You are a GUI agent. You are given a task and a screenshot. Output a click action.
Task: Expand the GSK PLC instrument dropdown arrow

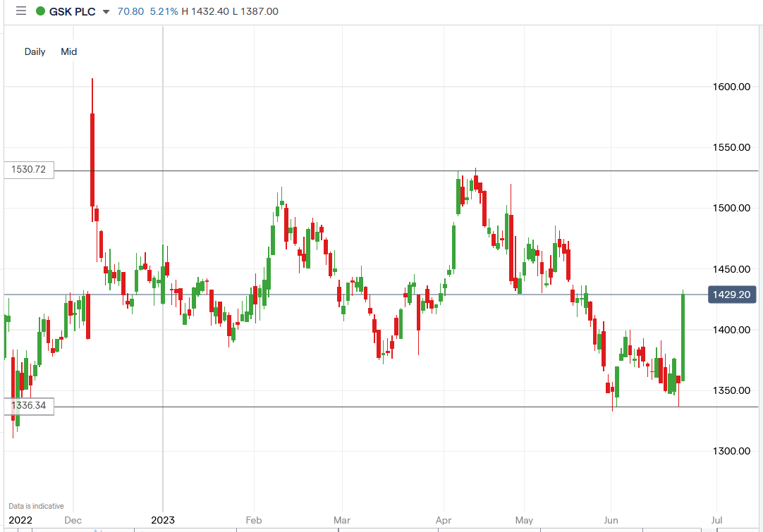106,12
